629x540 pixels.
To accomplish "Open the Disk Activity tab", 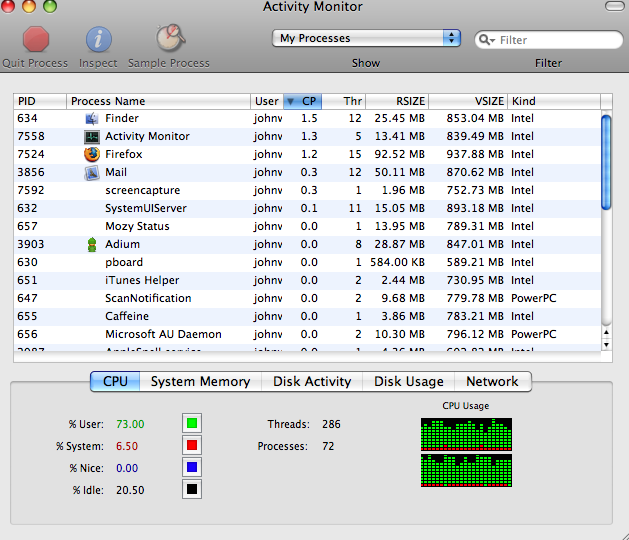I will pyautogui.click(x=312, y=381).
